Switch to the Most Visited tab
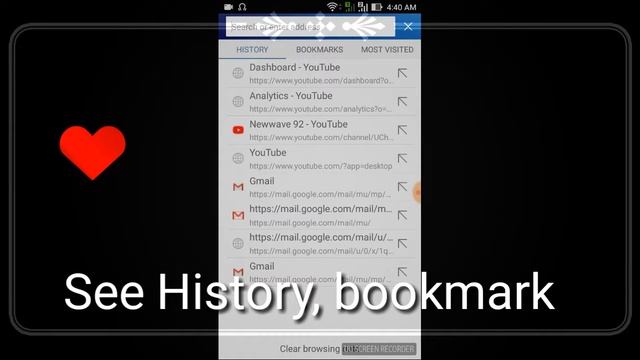Viewport: 640px width, 360px height. click(387, 49)
